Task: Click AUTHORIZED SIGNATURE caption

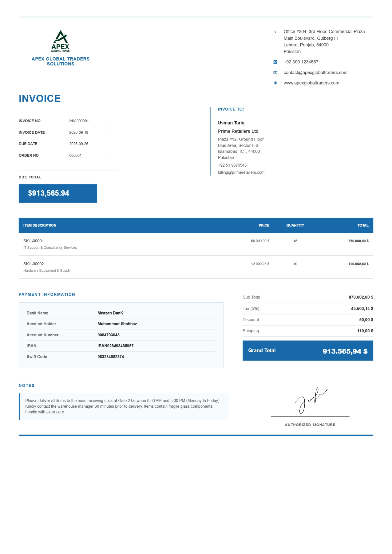Action: [x=310, y=425]
